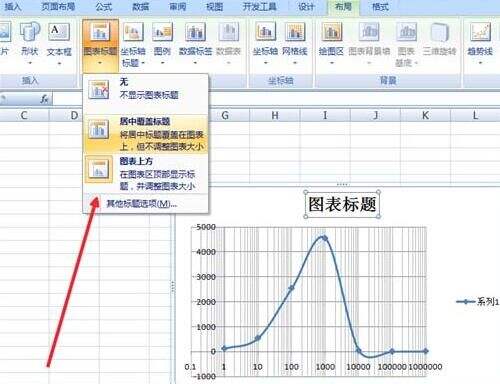The image size is (500, 384).
Task: Open the 开发工具 ribbon tab
Action: coord(259,7)
